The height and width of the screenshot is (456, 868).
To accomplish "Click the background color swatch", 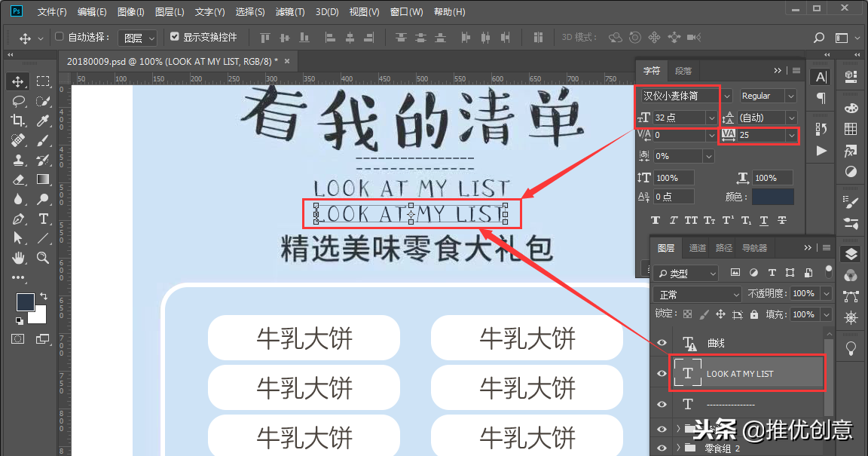I will click(40, 317).
